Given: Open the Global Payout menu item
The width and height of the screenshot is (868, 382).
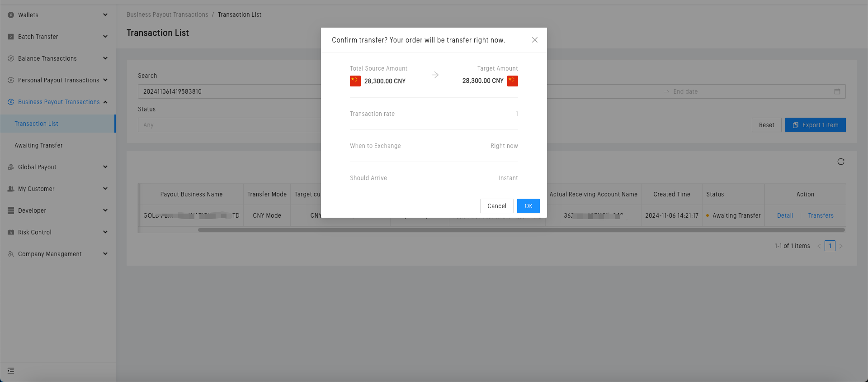Looking at the screenshot, I should click(58, 167).
